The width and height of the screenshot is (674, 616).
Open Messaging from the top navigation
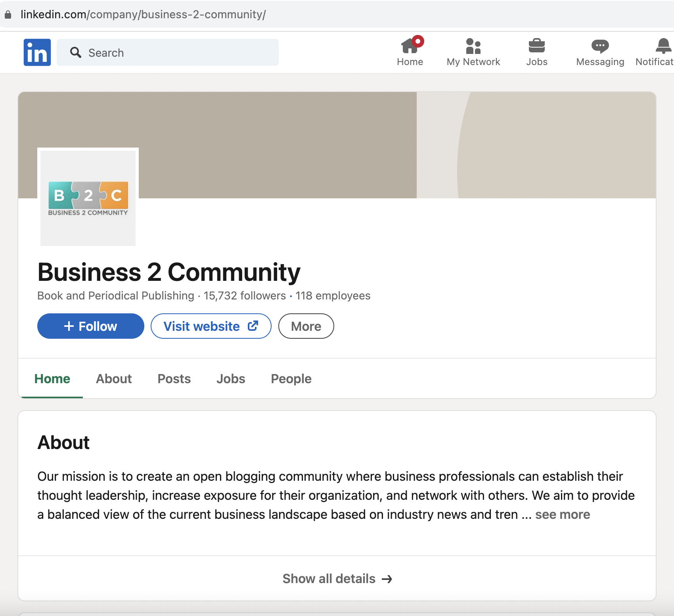click(600, 52)
